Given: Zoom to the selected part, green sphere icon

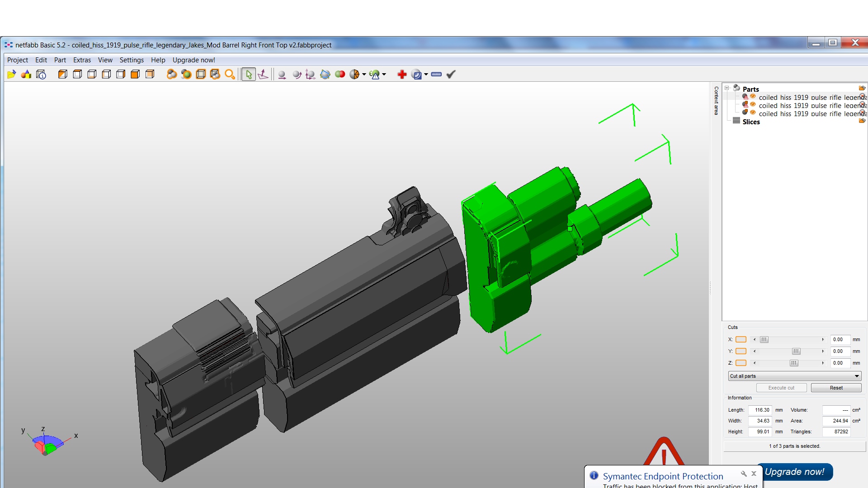Looking at the screenshot, I should pos(186,75).
